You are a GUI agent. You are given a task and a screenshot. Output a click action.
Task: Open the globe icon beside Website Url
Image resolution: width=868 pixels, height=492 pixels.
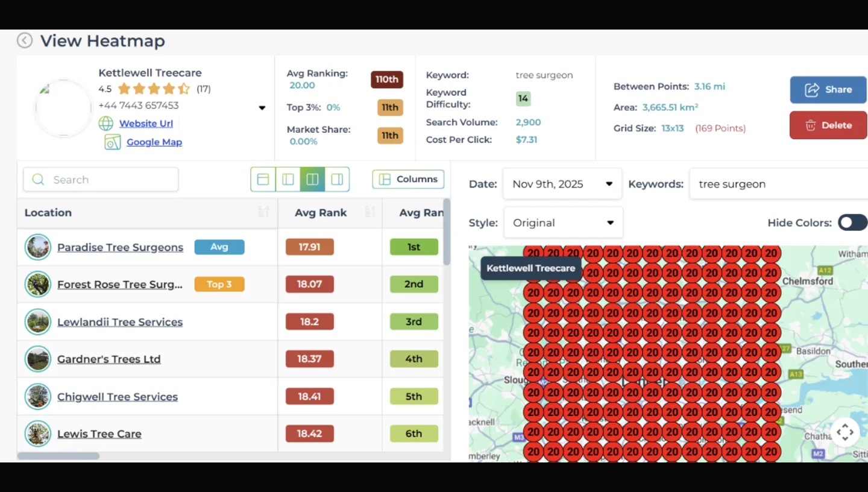coord(106,124)
